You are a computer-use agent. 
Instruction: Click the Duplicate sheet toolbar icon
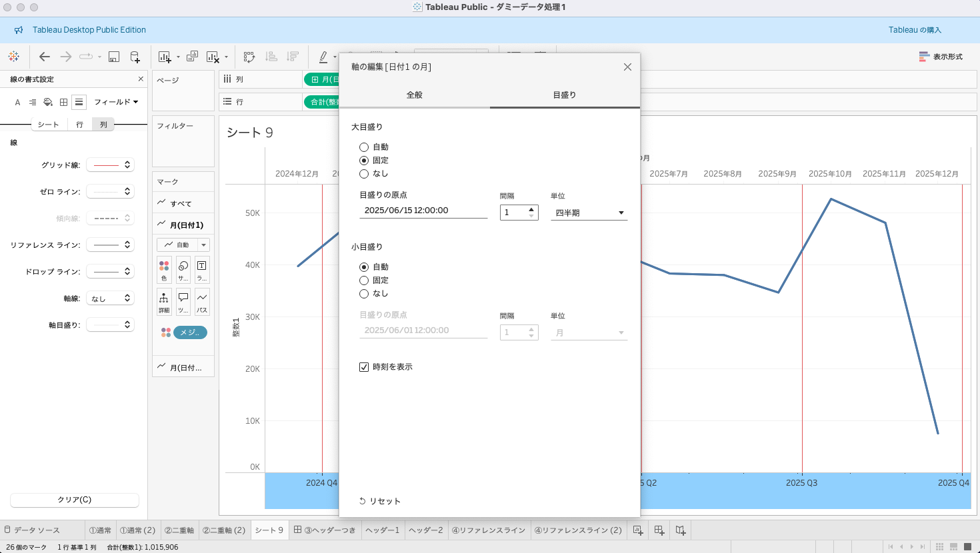(192, 57)
